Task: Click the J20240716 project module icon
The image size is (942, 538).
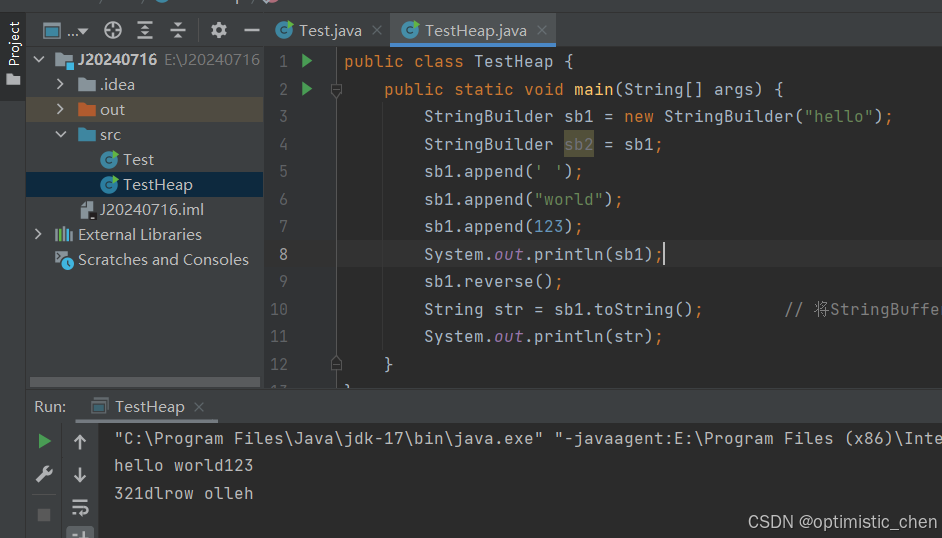Action: [x=64, y=60]
